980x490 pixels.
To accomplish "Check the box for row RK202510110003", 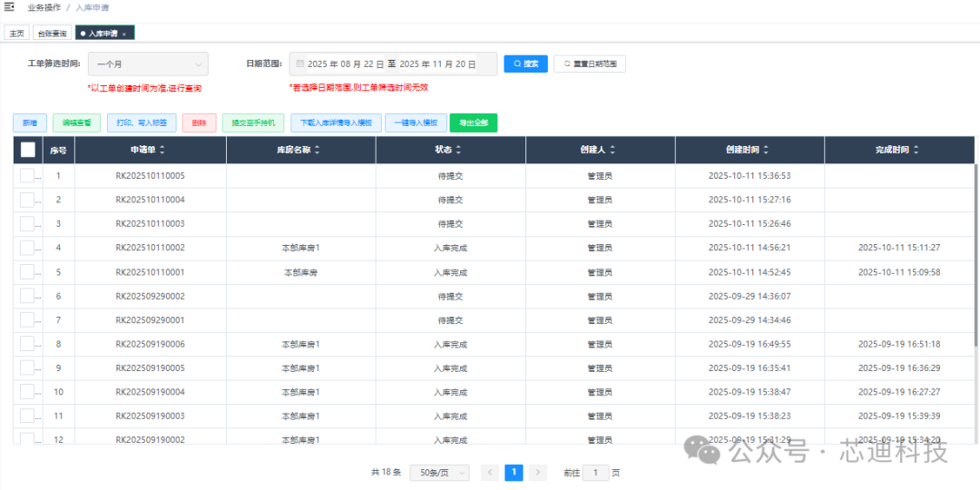I will pyautogui.click(x=27, y=224).
